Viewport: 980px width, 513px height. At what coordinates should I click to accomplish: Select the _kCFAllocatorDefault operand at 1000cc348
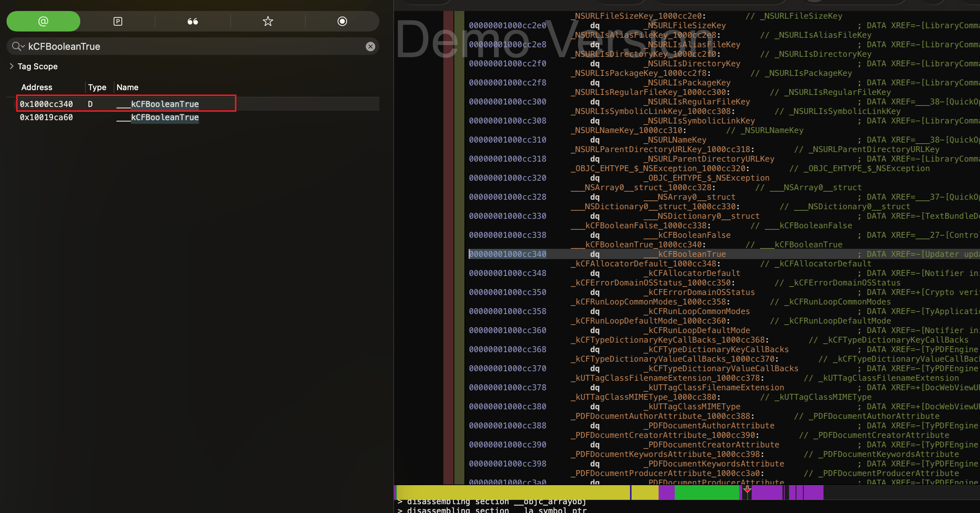click(692, 273)
